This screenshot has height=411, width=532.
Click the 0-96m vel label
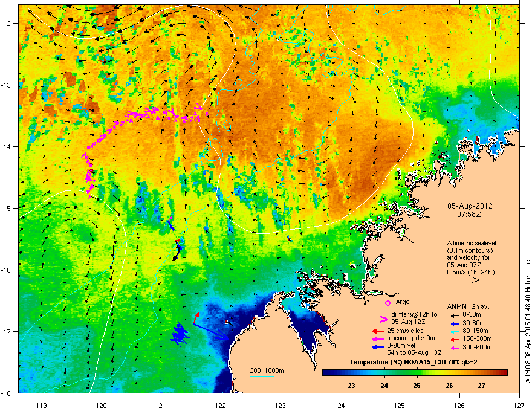401,345
